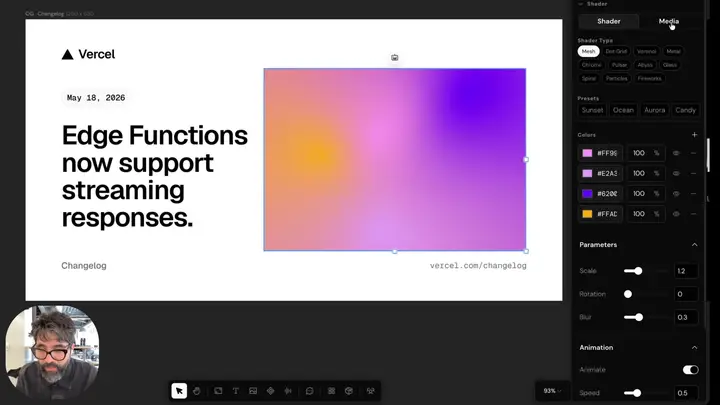Click the 'May 18, 2026' date label

(96, 98)
